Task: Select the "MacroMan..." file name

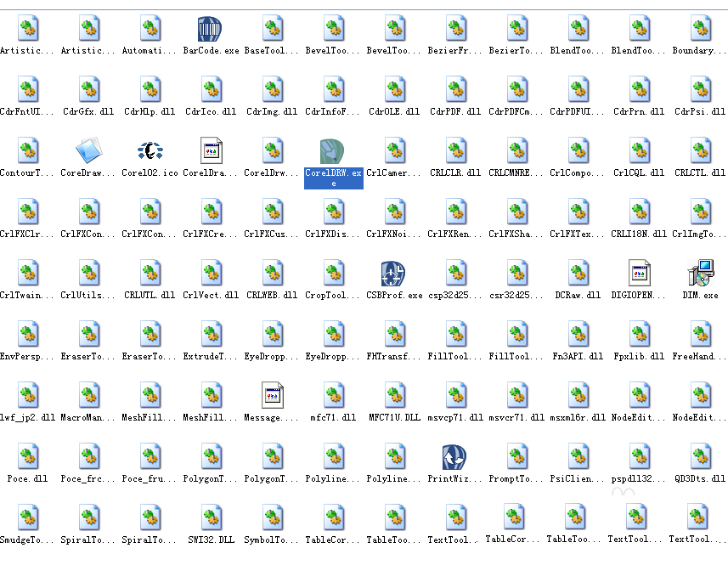Action: coord(88,418)
